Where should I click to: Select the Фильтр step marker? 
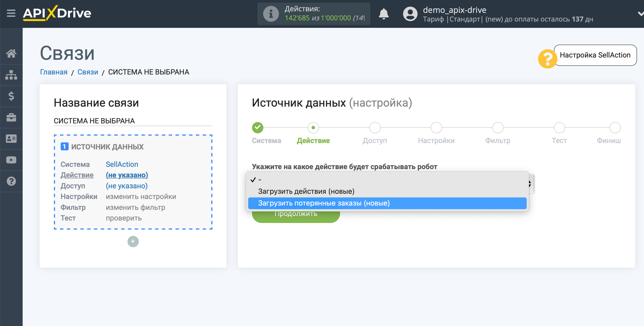[x=498, y=128]
